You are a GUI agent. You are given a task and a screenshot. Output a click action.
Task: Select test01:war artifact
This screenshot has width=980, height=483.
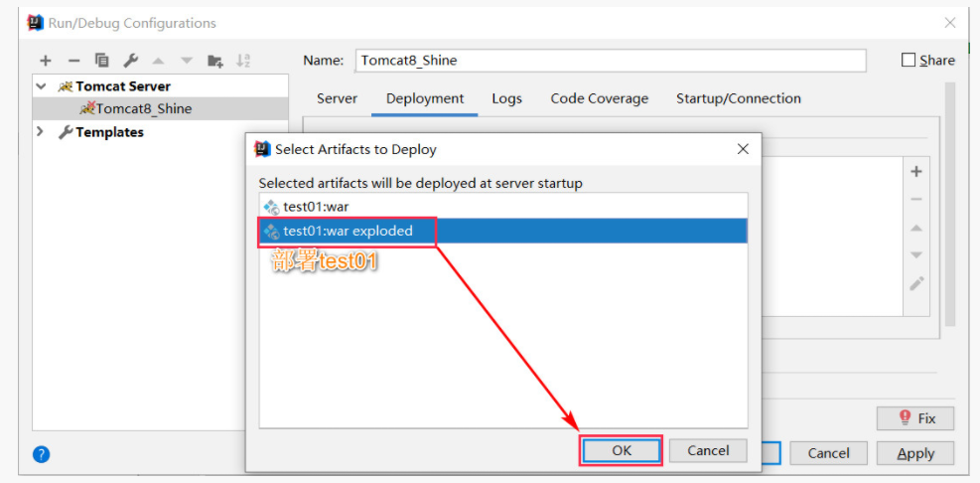[x=503, y=207]
